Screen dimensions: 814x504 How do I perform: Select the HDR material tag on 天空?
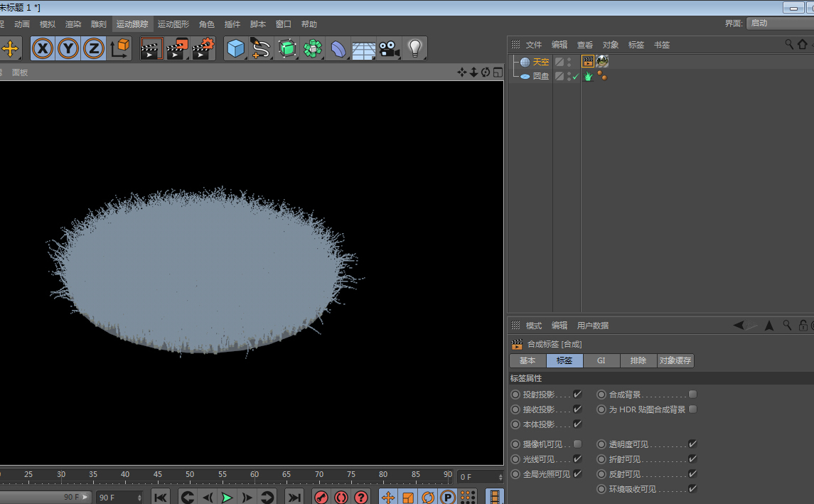point(602,61)
